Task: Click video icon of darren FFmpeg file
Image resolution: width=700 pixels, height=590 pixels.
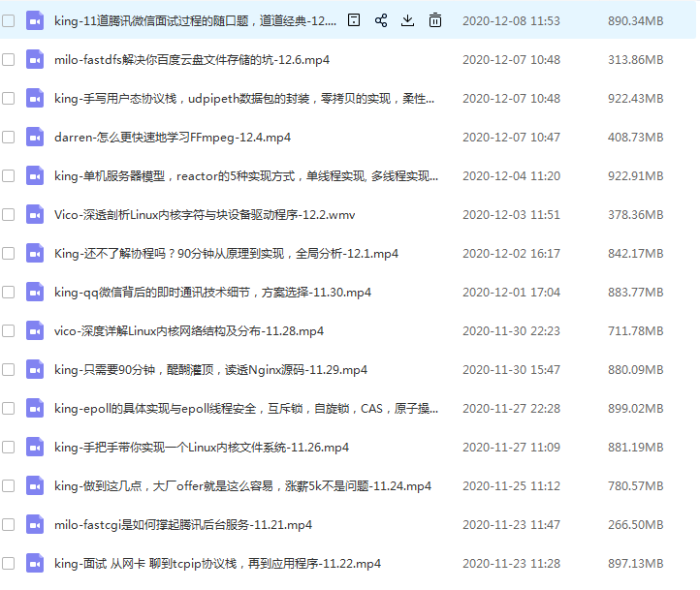Action: (x=35, y=137)
